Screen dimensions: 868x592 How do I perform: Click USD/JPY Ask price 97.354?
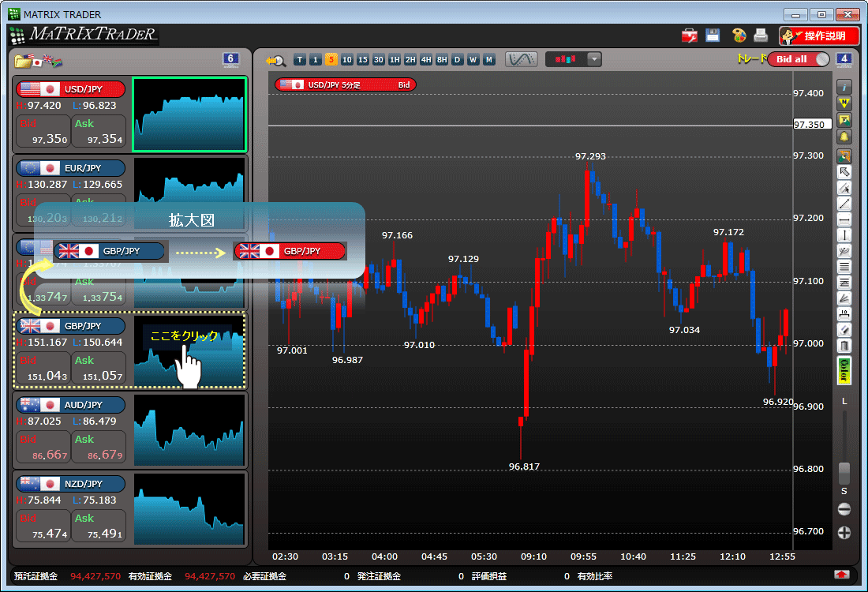tap(99, 131)
